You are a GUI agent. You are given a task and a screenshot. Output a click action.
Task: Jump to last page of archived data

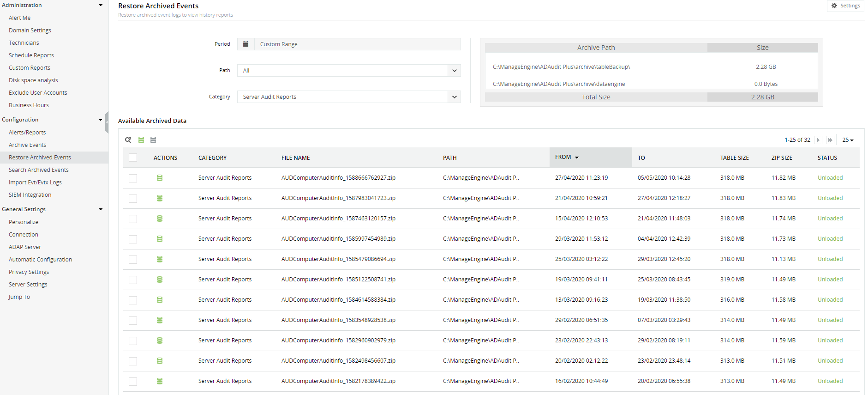(830, 140)
